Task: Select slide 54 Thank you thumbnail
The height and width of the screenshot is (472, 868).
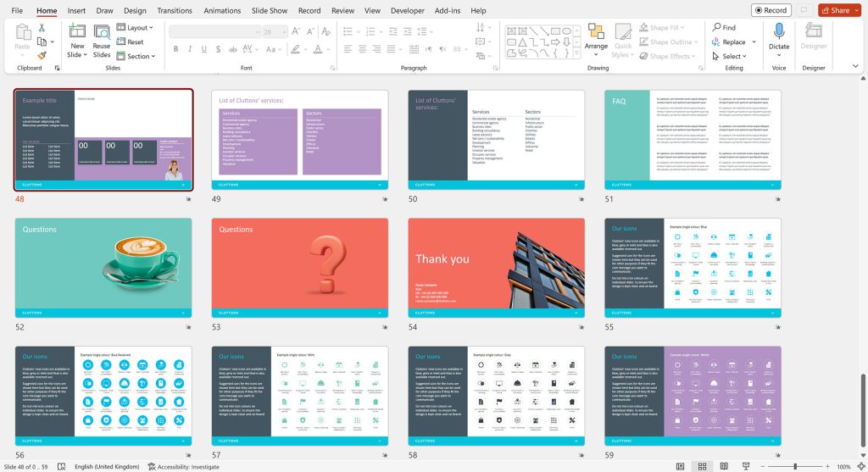Action: (496, 267)
